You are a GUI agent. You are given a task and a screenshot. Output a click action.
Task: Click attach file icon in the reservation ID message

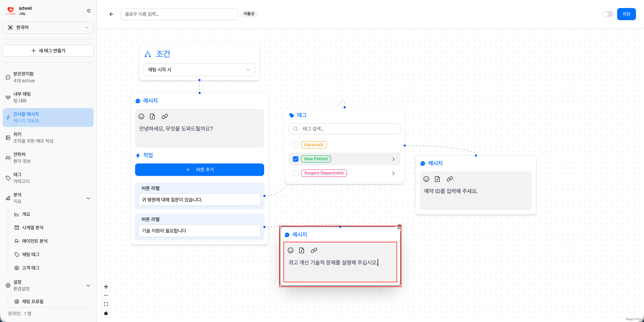(437, 179)
